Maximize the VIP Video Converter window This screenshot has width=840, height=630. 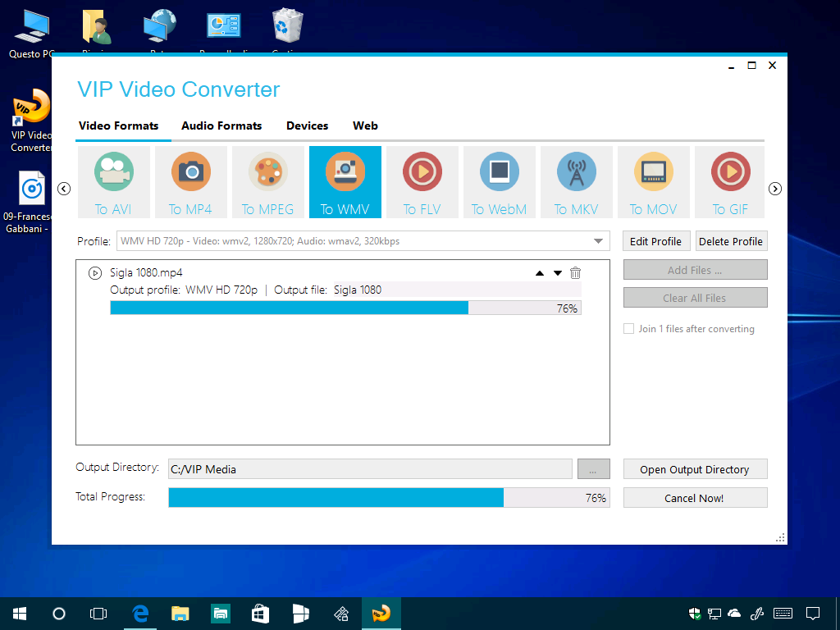coord(752,66)
